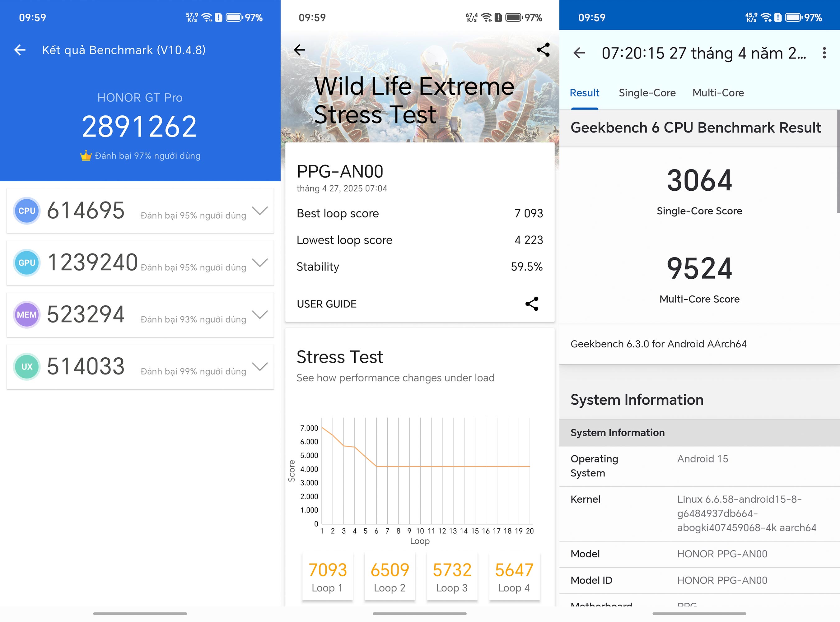The image size is (840, 622).
Task: Tap the crown icon next to ranking
Action: click(x=86, y=155)
